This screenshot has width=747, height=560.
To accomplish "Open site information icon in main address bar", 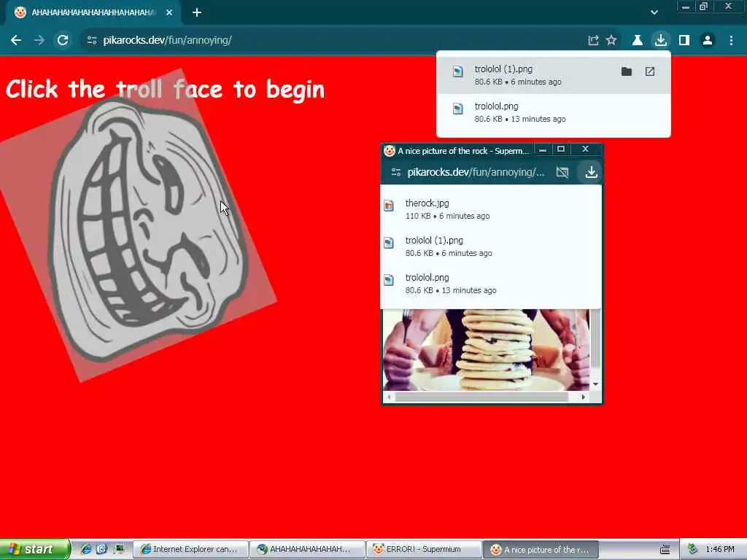I will (x=92, y=41).
